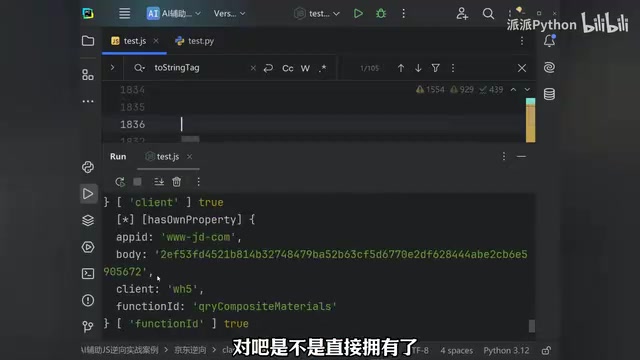Screen dimensions: 640x360
Task: Clear all console output
Action: tap(176, 182)
